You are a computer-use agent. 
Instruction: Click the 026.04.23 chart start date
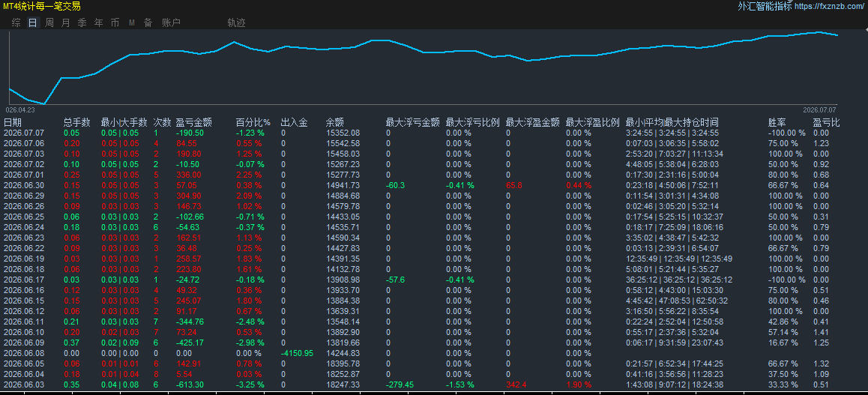pos(20,109)
